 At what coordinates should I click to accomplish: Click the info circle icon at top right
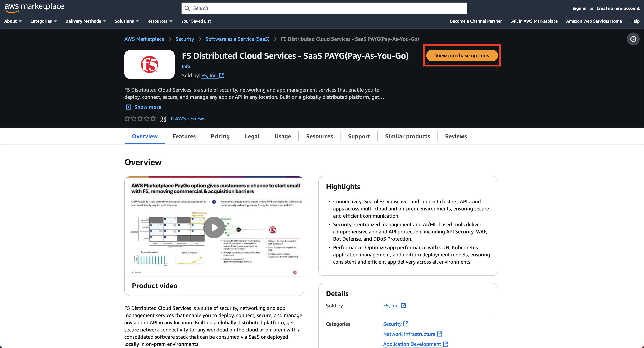633,39
